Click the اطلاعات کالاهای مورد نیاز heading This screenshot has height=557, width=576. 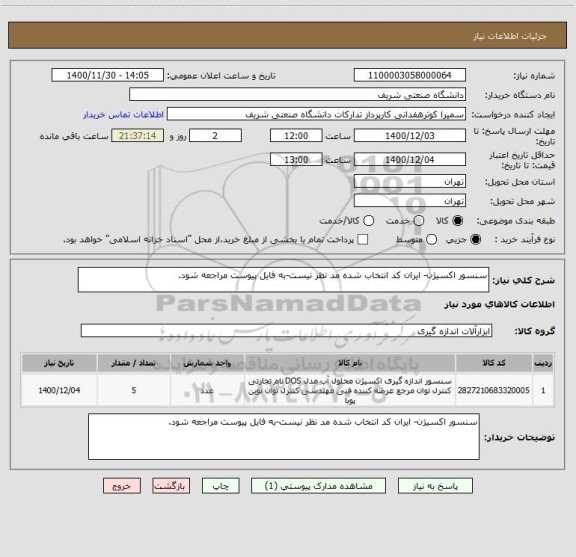[500, 304]
